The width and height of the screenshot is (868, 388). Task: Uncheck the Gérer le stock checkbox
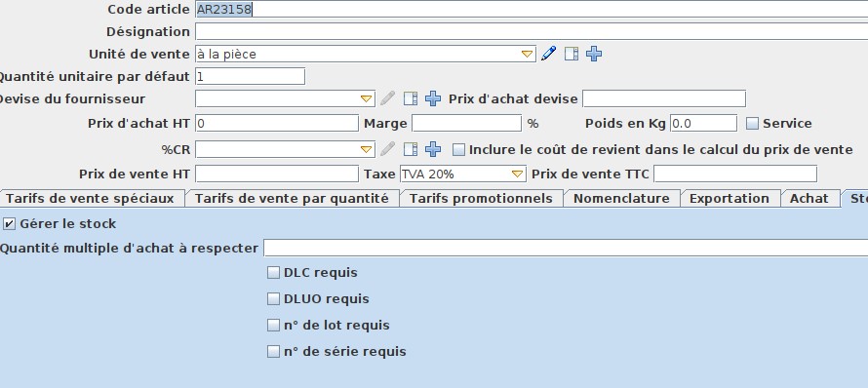(x=9, y=223)
